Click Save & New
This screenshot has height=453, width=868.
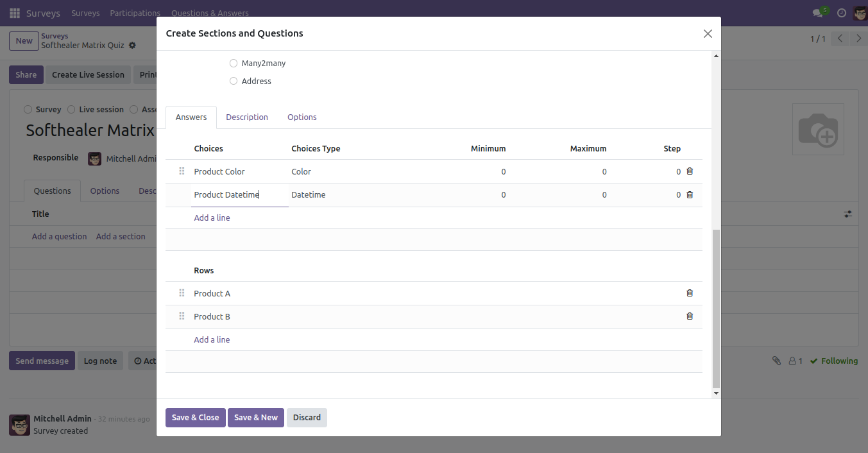click(x=256, y=418)
